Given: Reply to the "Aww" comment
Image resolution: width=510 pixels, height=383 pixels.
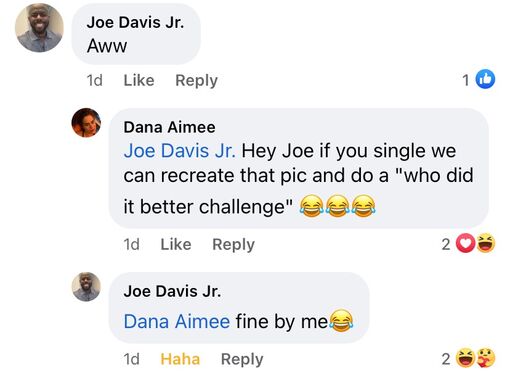Looking at the screenshot, I should pyautogui.click(x=196, y=80).
